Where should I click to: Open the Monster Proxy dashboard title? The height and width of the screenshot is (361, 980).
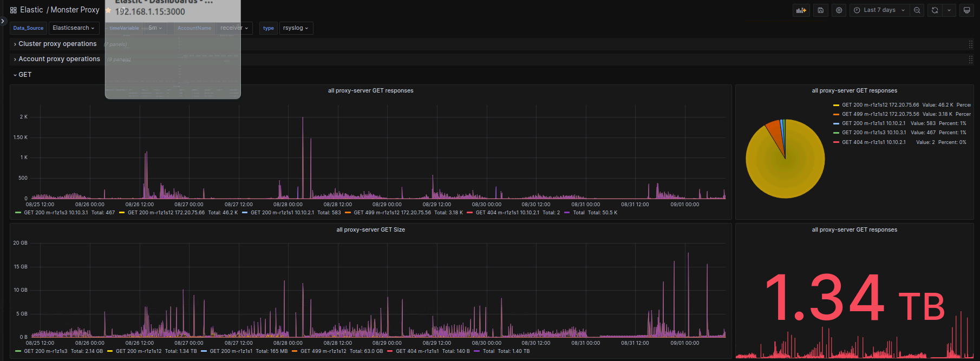pyautogui.click(x=75, y=10)
